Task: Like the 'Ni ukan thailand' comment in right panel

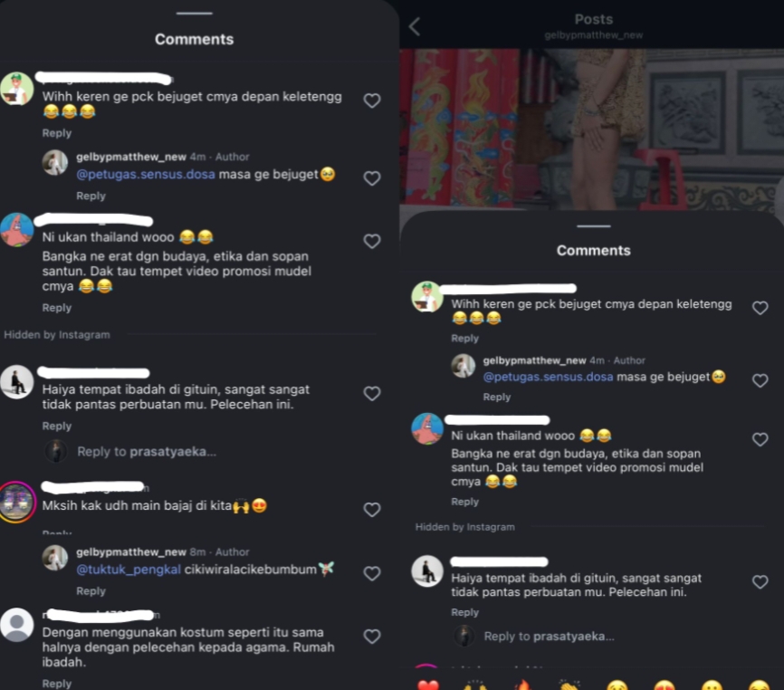Action: coord(760,439)
